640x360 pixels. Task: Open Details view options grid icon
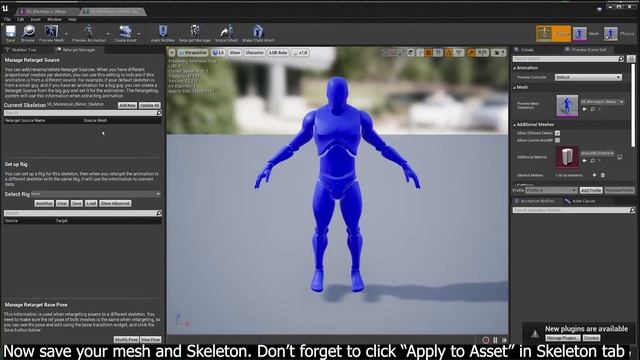click(631, 59)
